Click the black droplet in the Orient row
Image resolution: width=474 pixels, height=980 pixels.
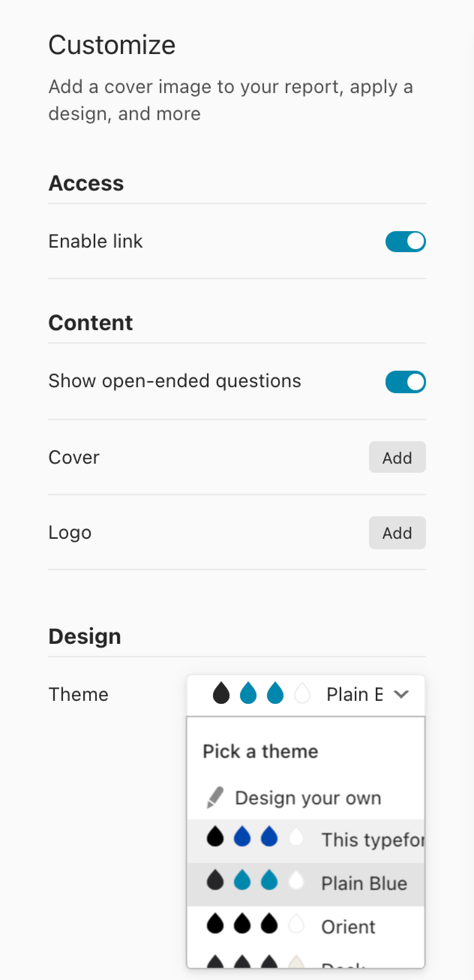[215, 924]
